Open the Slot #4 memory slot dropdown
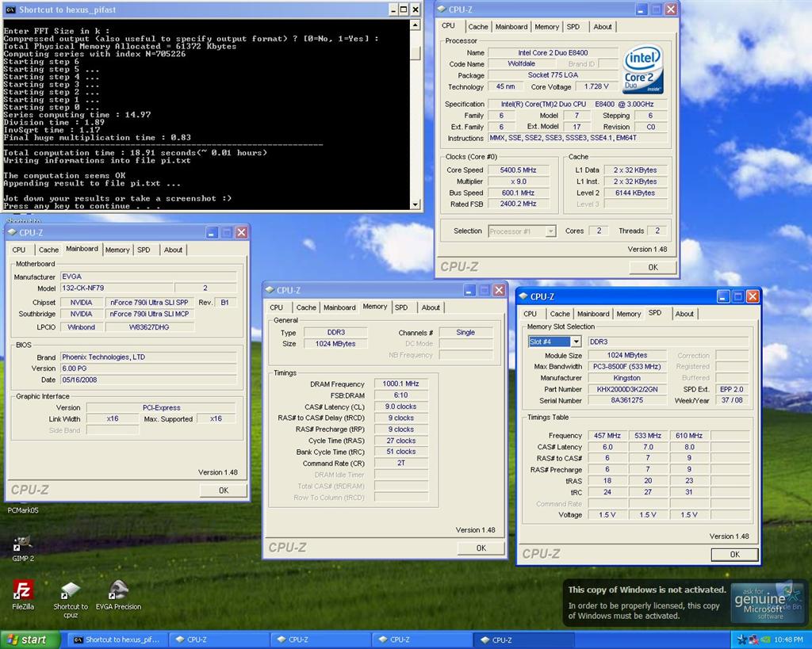 click(x=576, y=342)
